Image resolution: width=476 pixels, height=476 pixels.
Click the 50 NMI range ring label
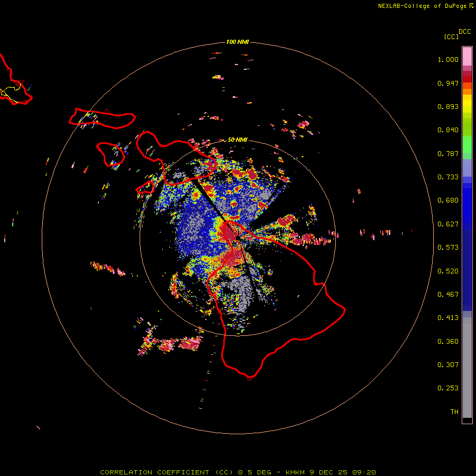point(237,140)
